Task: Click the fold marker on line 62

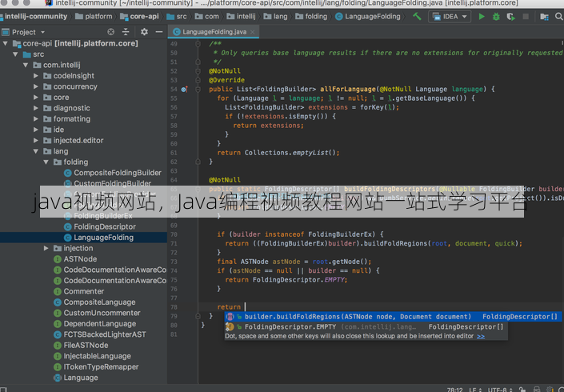Action: [198, 162]
